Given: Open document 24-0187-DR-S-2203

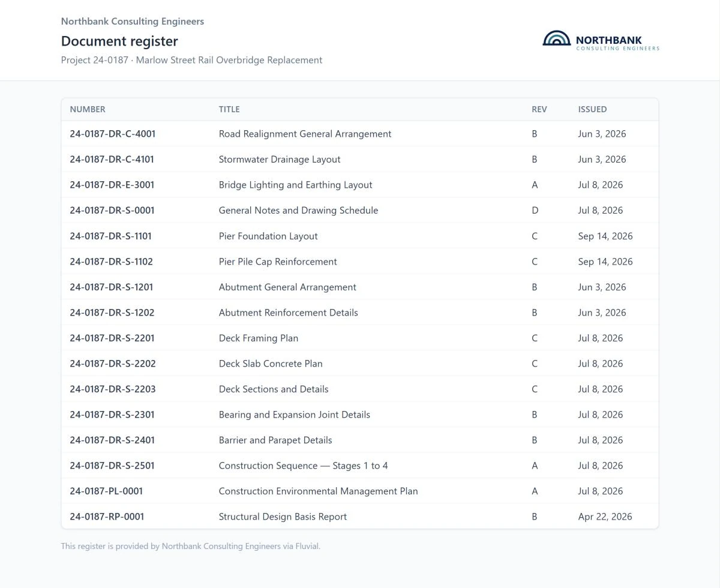Looking at the screenshot, I should (113, 389).
